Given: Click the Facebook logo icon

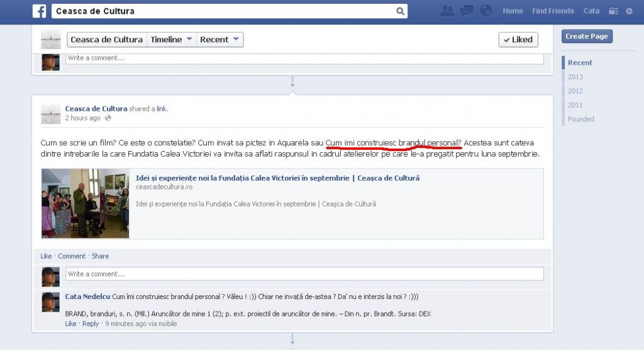Looking at the screenshot, I should (40, 11).
